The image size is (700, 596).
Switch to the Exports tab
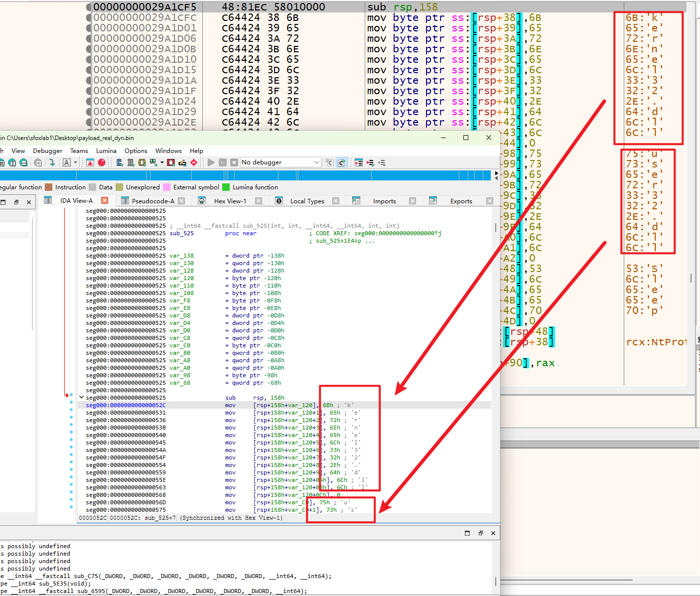[461, 201]
